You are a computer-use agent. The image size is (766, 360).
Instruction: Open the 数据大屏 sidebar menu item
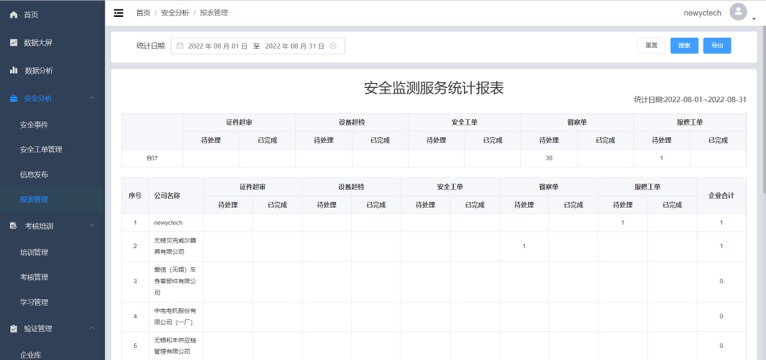[52, 42]
